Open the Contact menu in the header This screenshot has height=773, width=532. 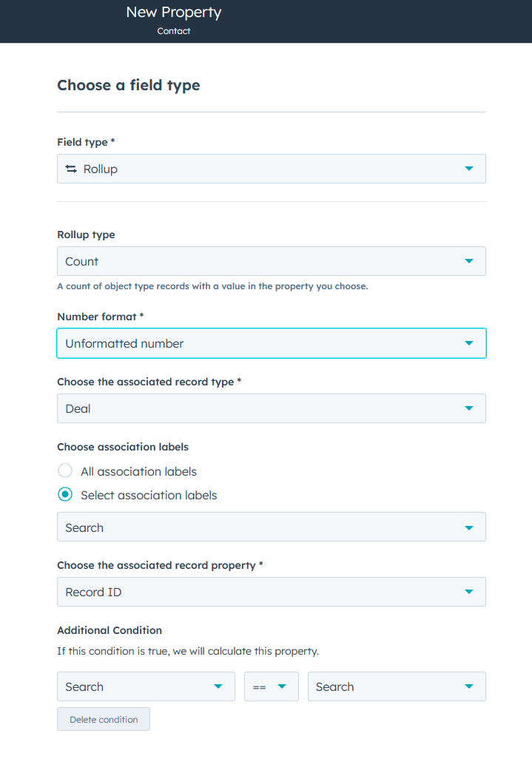[173, 31]
